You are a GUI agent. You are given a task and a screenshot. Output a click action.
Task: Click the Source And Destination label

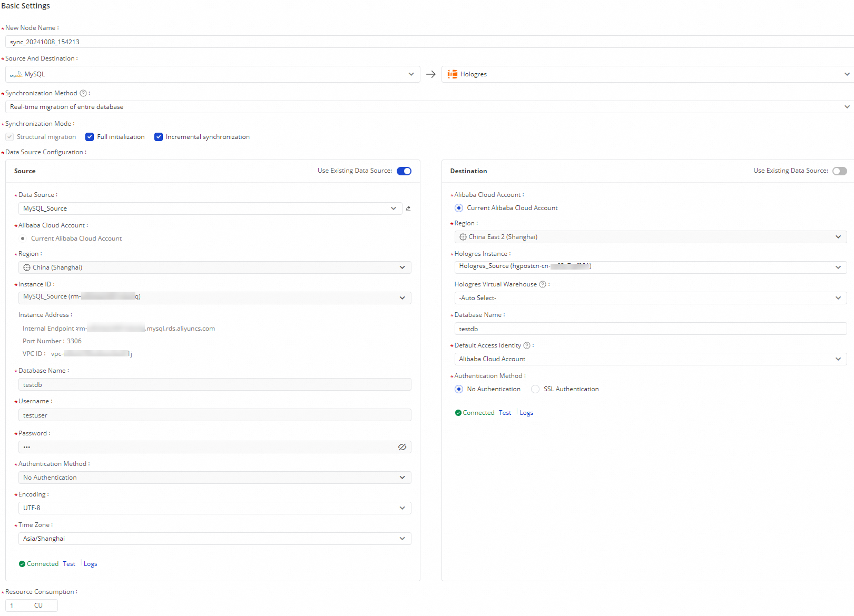coord(40,58)
